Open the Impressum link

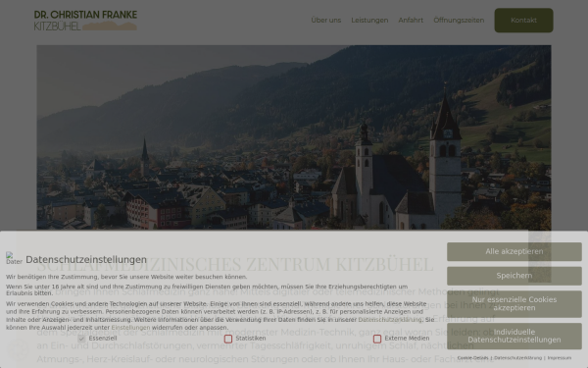point(560,358)
